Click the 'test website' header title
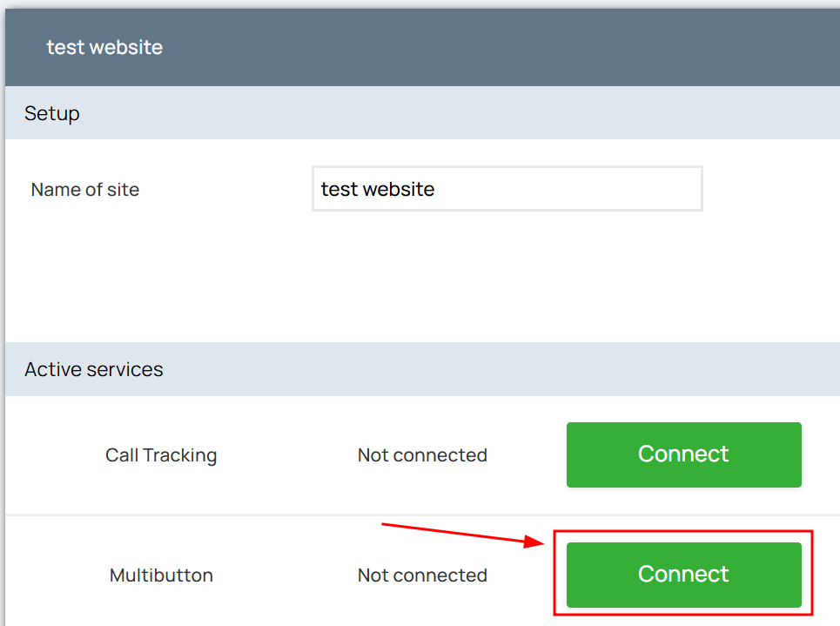This screenshot has height=626, width=840. [x=104, y=47]
